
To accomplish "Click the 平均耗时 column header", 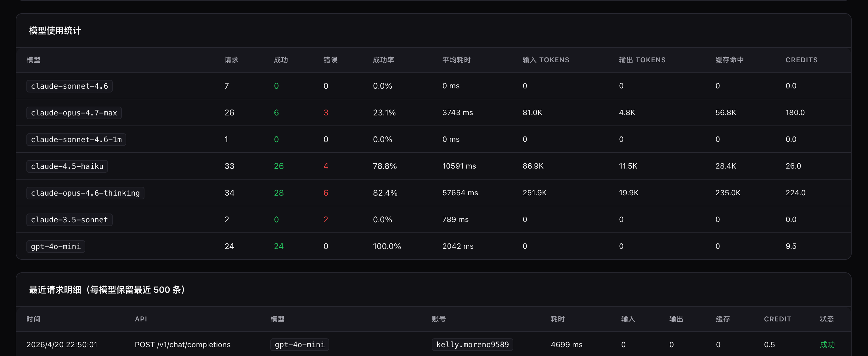I will click(x=456, y=60).
